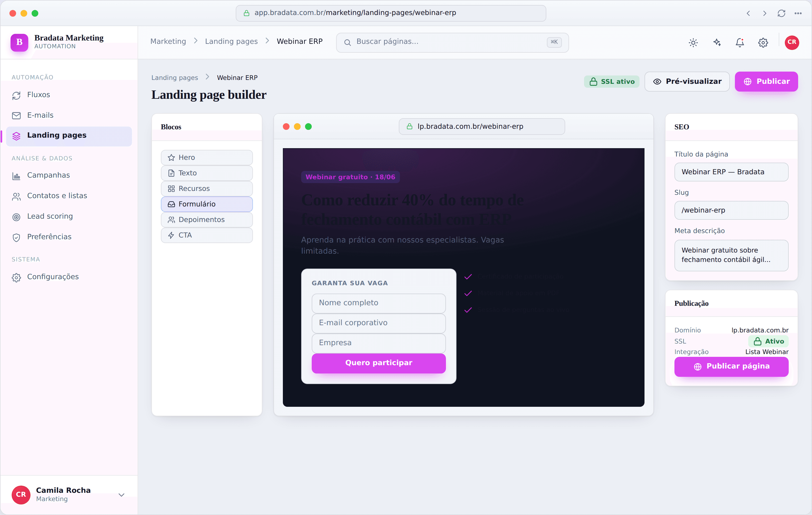Click the Publicar button in header
Image resolution: width=812 pixels, height=515 pixels.
click(766, 82)
